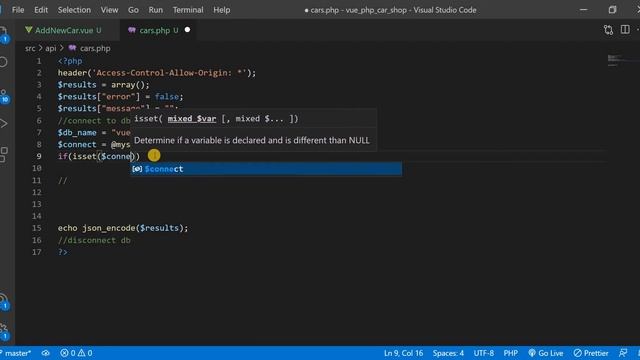The height and width of the screenshot is (360, 640).
Task: Open the Explorer icon in activity bar
Action: 3,33
